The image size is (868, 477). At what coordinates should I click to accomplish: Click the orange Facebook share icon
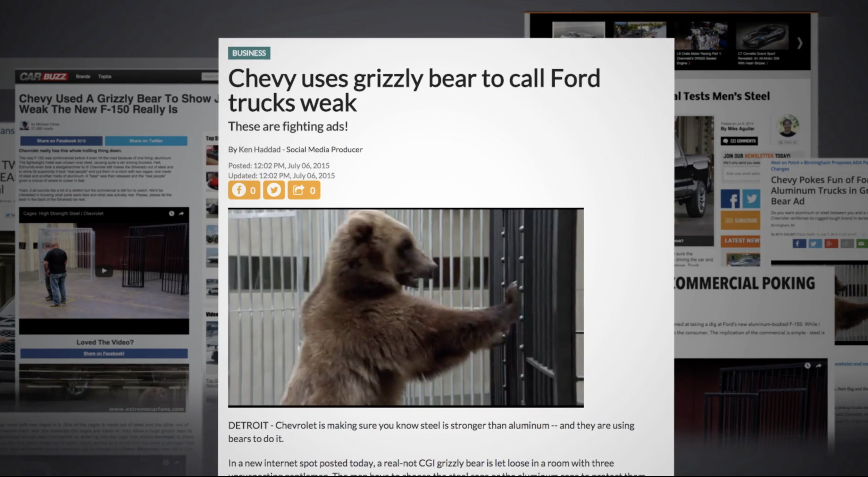(x=244, y=190)
